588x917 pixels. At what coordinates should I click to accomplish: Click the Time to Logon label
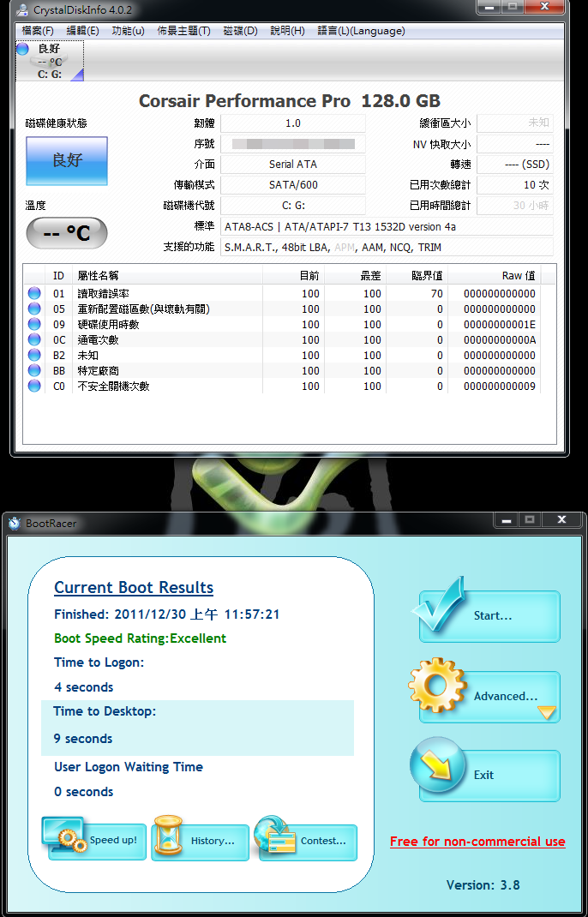[x=99, y=662]
